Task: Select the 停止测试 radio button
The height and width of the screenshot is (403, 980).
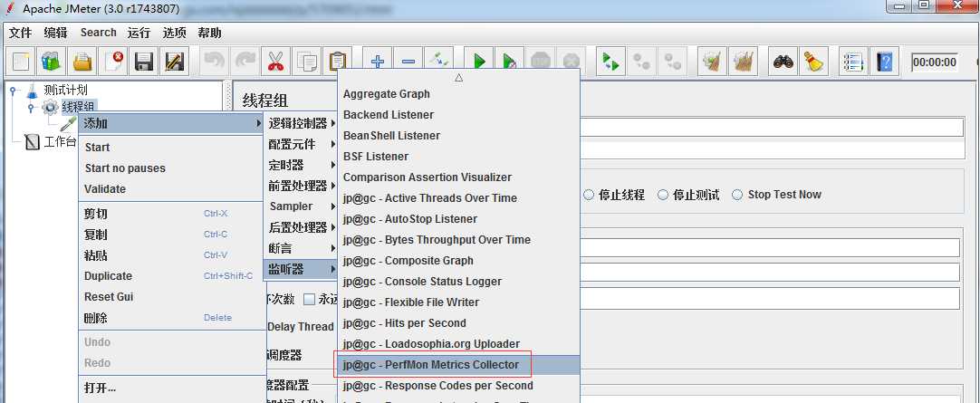Action: (x=663, y=195)
